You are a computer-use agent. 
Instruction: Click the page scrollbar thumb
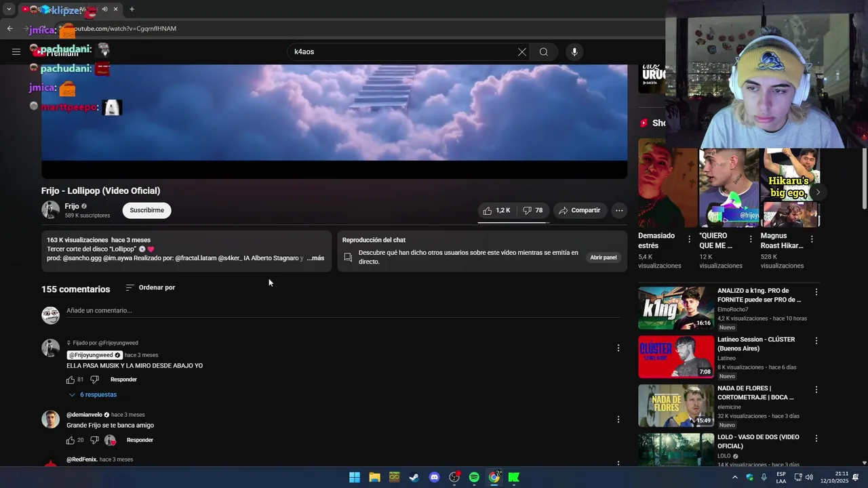tap(864, 178)
